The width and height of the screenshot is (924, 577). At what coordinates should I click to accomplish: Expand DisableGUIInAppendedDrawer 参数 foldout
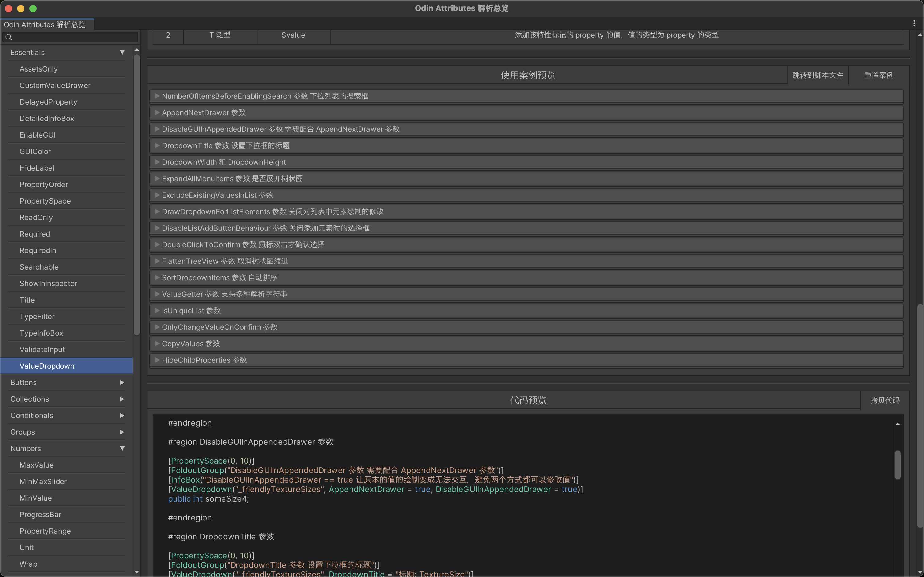[526, 129]
